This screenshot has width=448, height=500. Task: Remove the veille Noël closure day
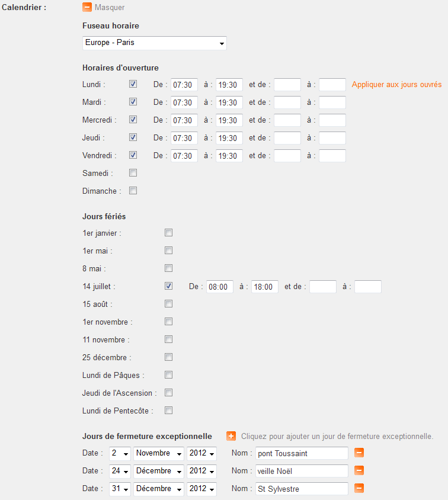(x=359, y=471)
